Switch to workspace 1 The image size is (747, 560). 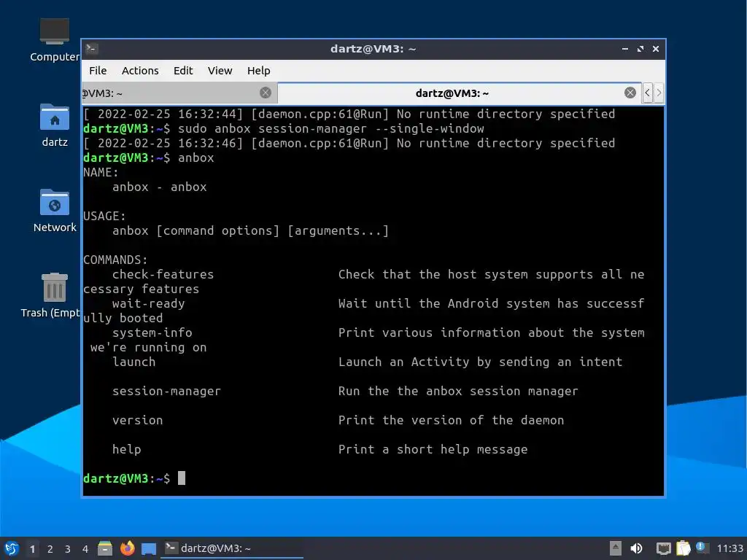pos(32,549)
